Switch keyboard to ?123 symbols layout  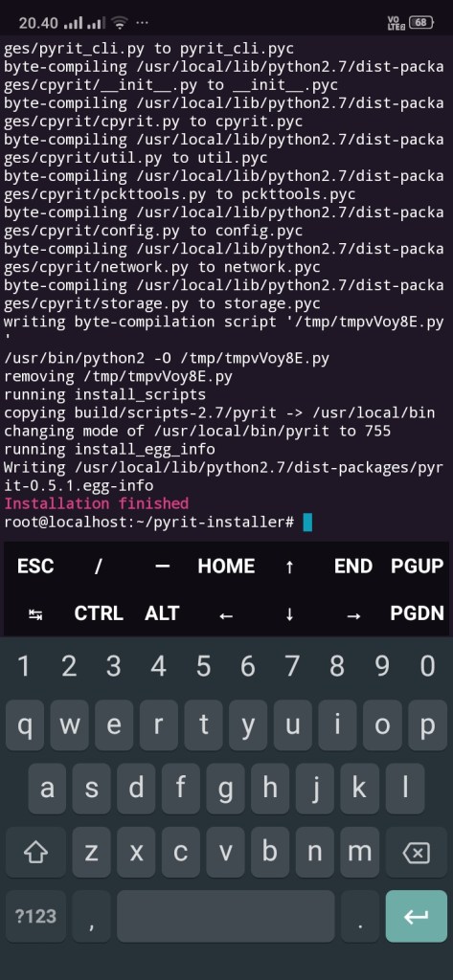pos(35,916)
